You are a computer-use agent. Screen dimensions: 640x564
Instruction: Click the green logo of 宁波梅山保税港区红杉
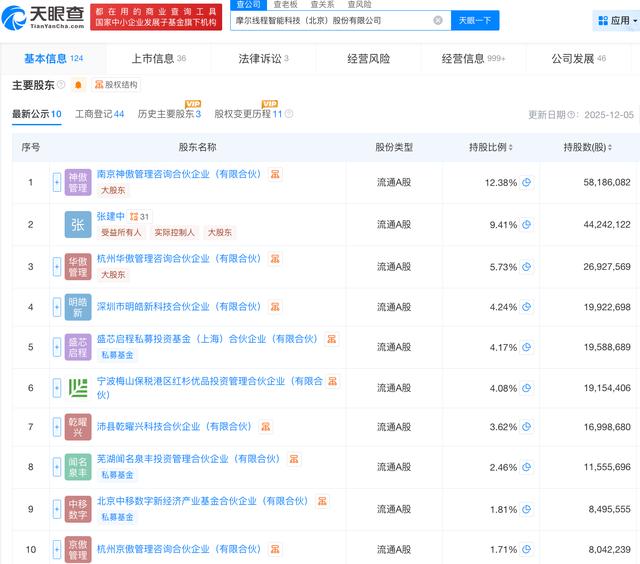(x=78, y=387)
